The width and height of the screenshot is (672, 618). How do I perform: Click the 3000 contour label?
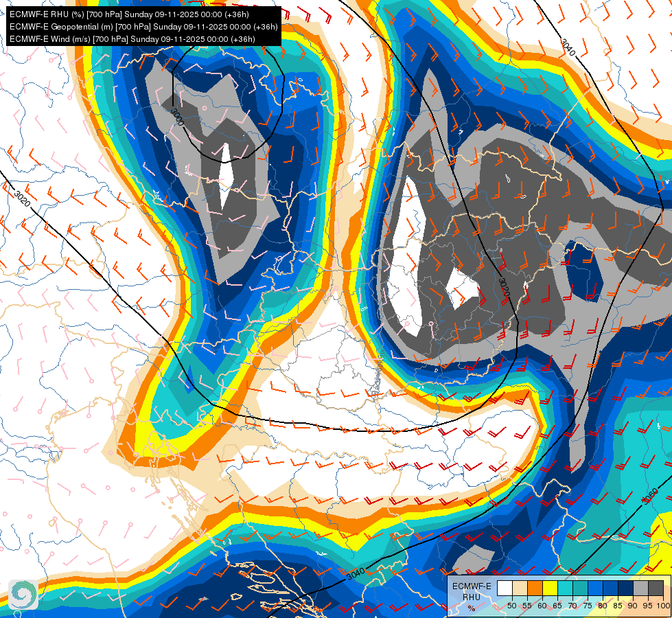tap(177, 117)
